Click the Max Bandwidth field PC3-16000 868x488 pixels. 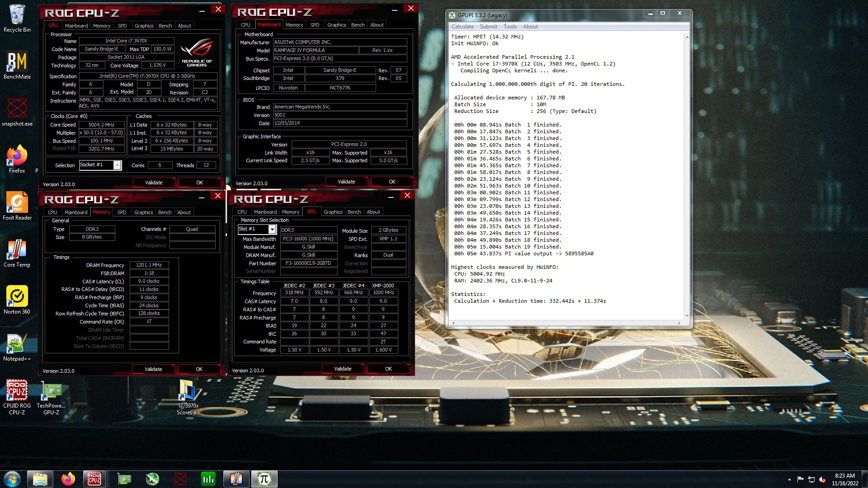[309, 239]
